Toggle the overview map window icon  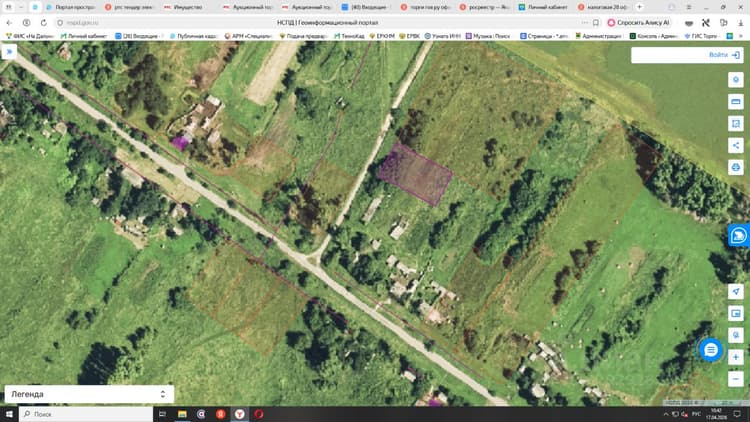tap(736, 313)
